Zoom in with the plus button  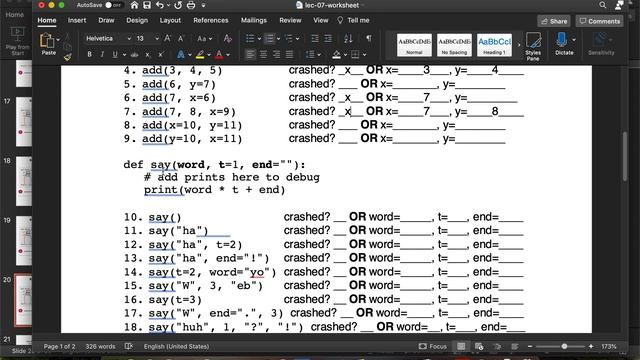(x=591, y=346)
